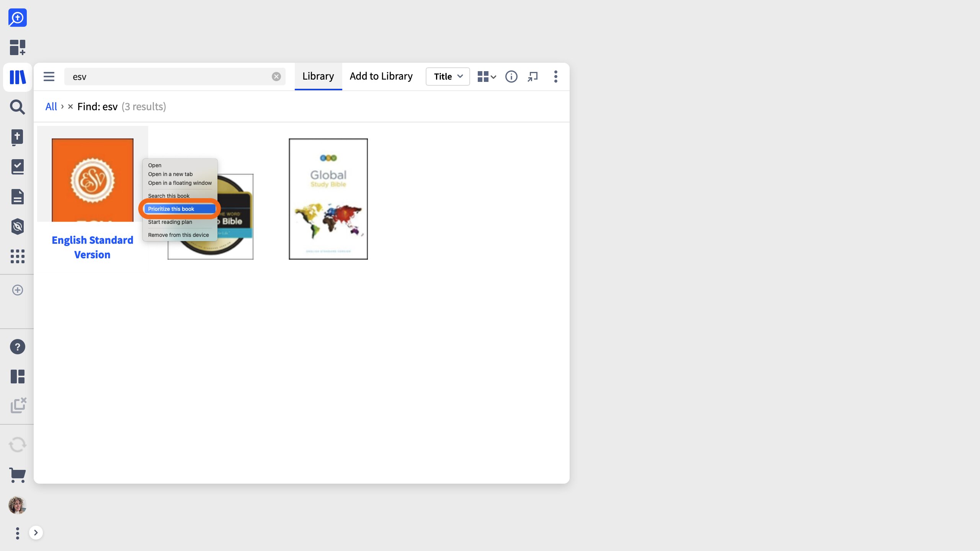Open the add dashboard tiles icon
The height and width of the screenshot is (551, 980).
pos(18,47)
